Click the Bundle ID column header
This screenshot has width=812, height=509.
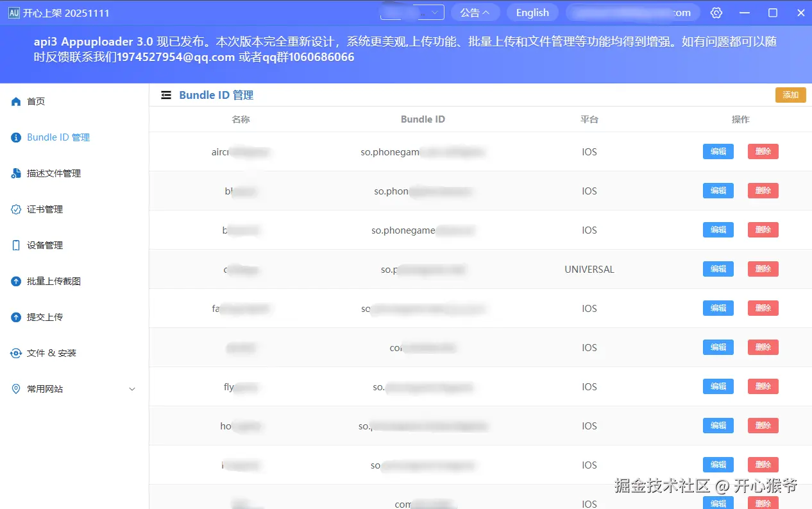click(x=423, y=119)
